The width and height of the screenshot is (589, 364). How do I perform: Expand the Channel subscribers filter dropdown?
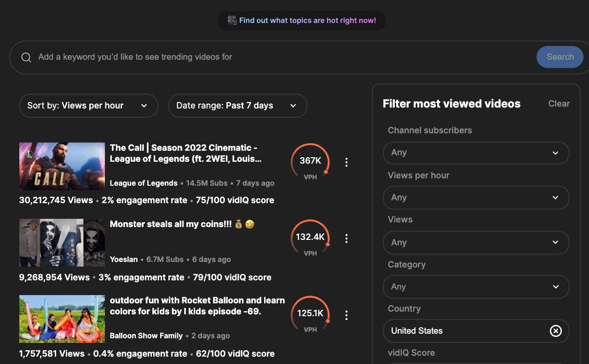tap(476, 153)
